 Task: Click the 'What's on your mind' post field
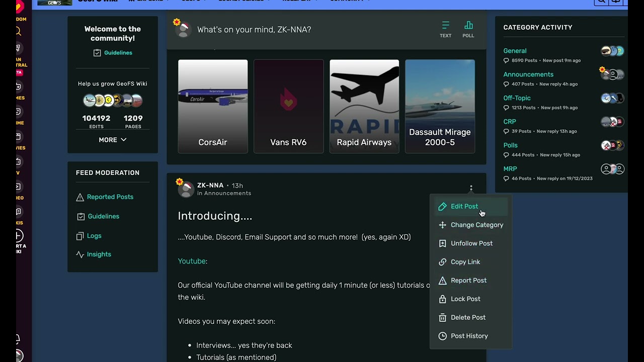pyautogui.click(x=254, y=30)
